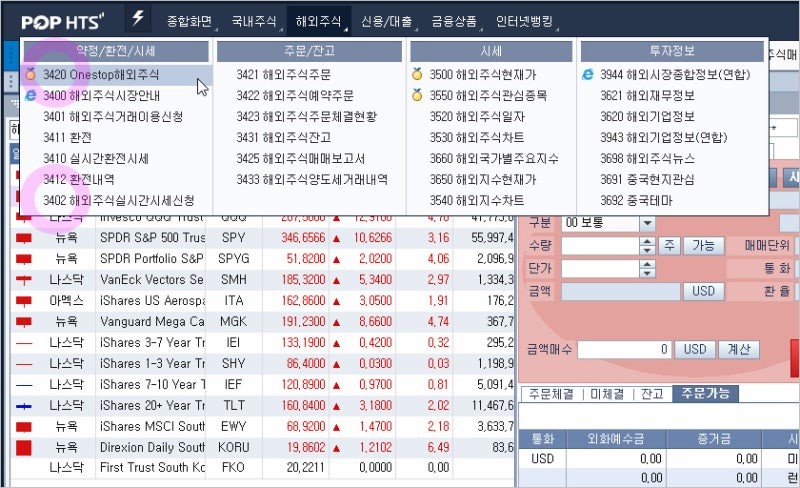
Task: Click the 금액매수 amount input field
Action: (624, 350)
